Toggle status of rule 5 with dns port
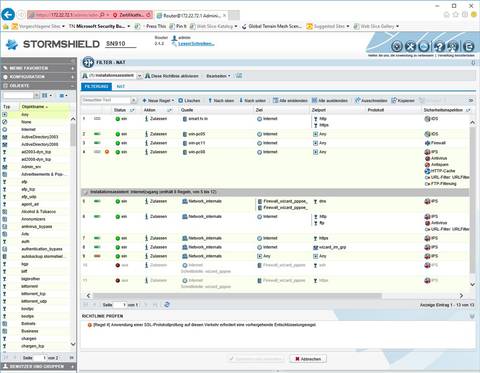480x373 pixels. point(118,202)
